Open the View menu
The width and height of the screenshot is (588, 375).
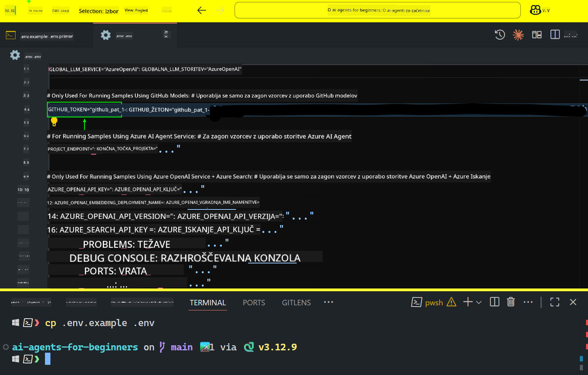[x=136, y=10]
